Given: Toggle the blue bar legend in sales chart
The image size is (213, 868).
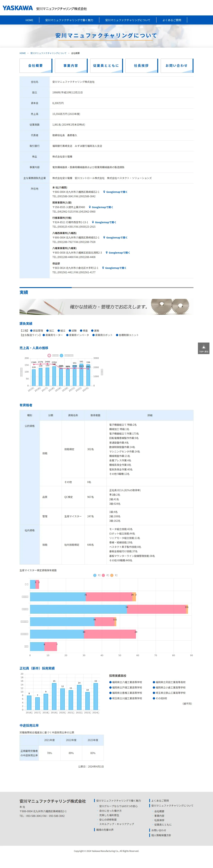Looking at the screenshot, I should (x=62, y=356).
